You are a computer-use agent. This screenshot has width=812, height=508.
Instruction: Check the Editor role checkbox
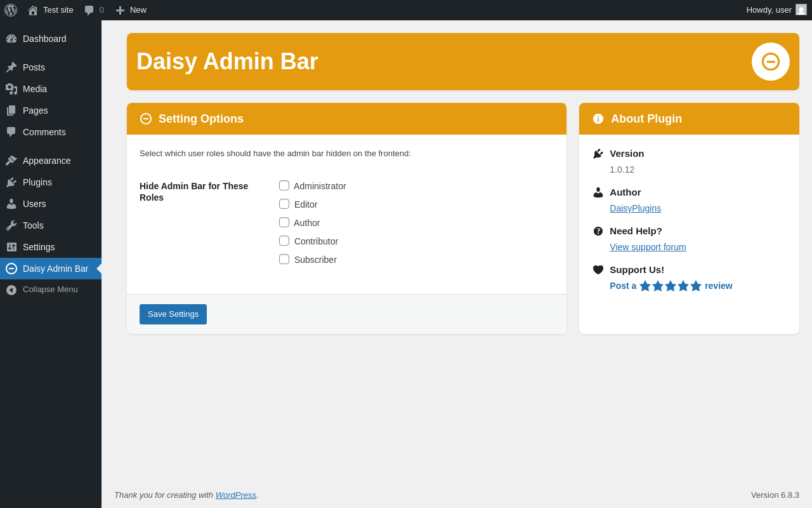[284, 204]
